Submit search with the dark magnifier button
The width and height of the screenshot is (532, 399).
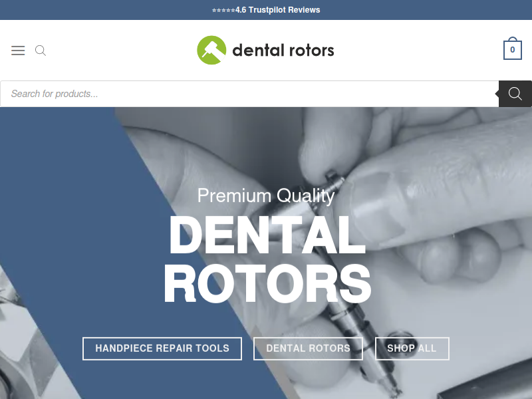(515, 94)
